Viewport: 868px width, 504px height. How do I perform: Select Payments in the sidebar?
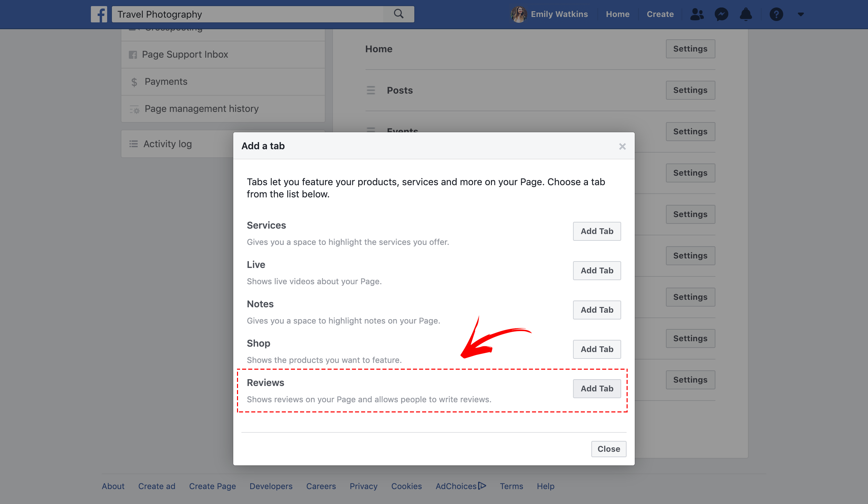click(x=166, y=82)
